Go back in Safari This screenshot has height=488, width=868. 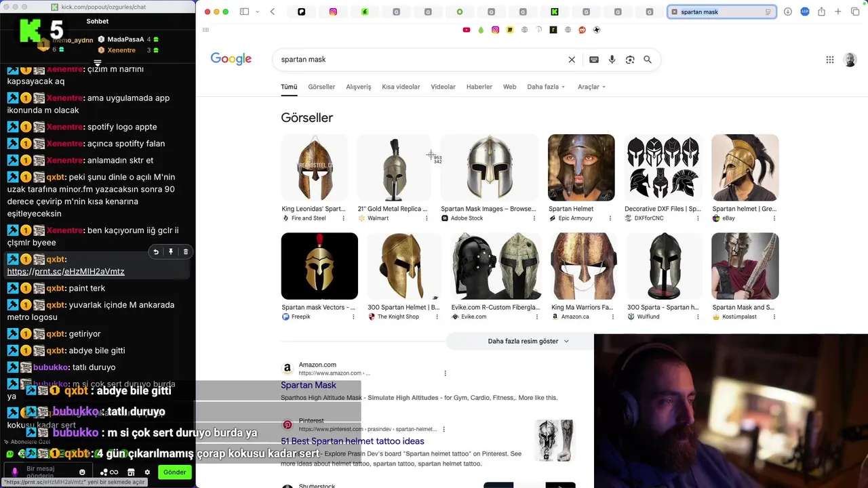273,12
